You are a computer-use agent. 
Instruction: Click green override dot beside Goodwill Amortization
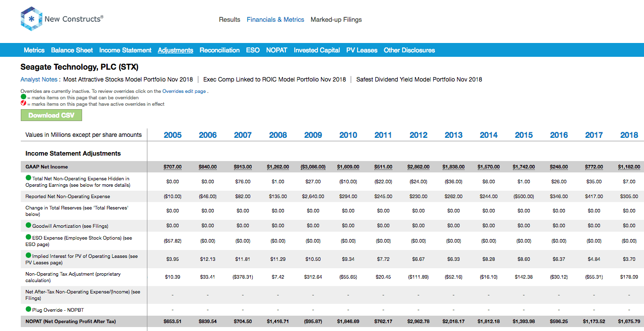[28, 226]
